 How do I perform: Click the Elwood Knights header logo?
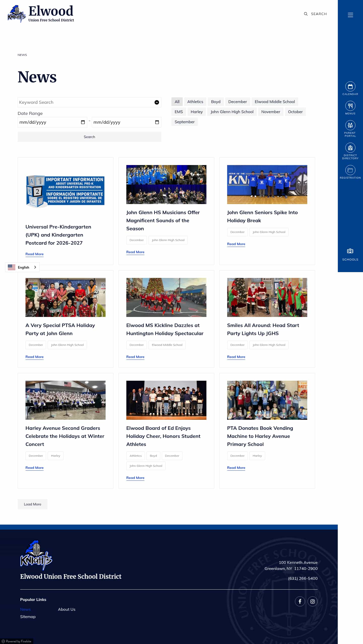click(41, 14)
